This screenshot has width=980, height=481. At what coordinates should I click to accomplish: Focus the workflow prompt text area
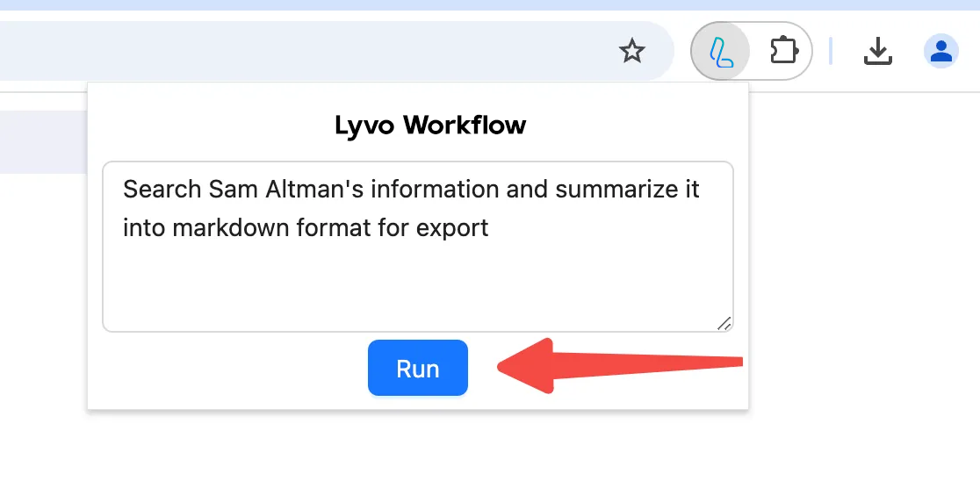pyautogui.click(x=417, y=247)
